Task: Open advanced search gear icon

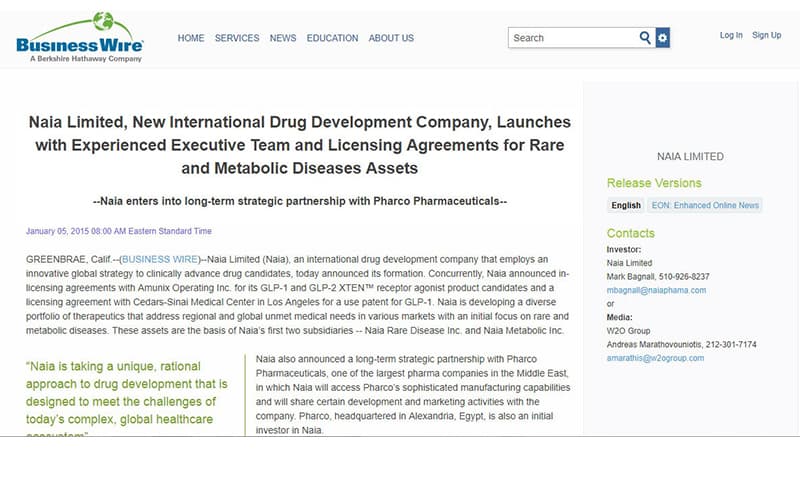Action: coord(662,38)
